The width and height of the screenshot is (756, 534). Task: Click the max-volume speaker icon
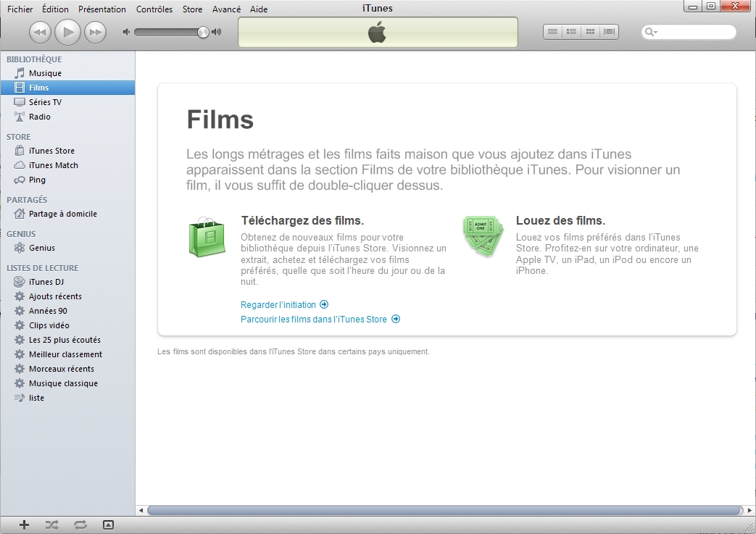tap(217, 32)
